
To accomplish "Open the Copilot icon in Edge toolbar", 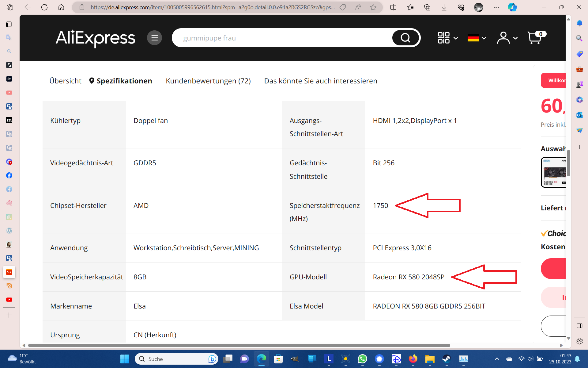I will tap(512, 7).
